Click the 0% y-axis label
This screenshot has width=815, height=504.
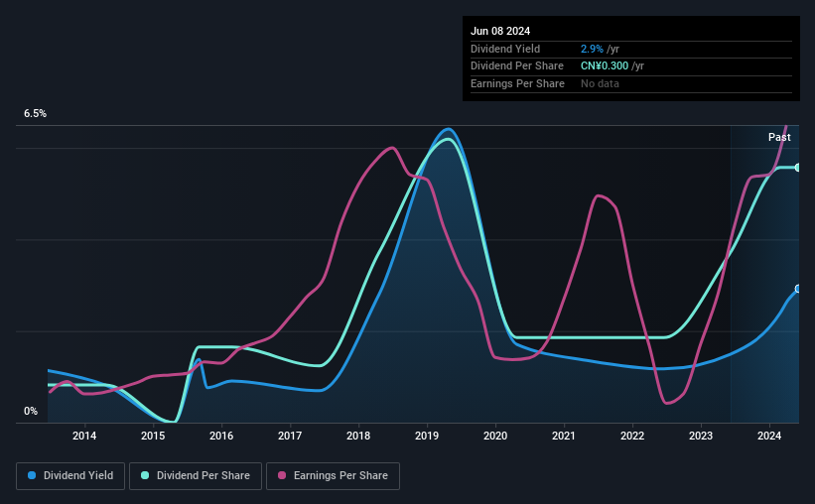click(x=31, y=411)
